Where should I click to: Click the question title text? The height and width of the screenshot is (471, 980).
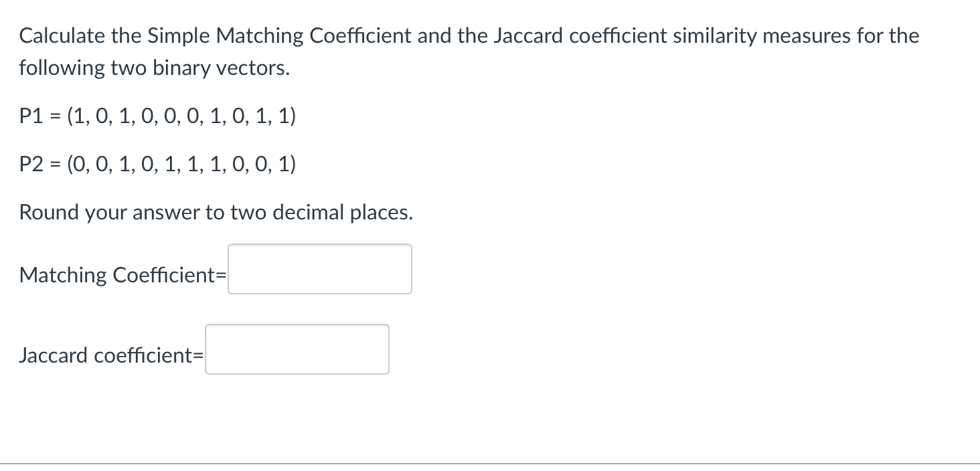coord(469,35)
